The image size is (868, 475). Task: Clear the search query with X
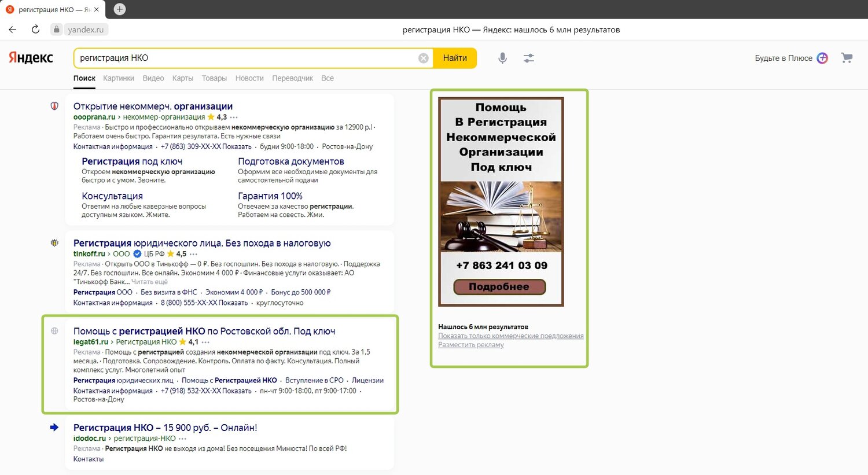[x=424, y=58]
